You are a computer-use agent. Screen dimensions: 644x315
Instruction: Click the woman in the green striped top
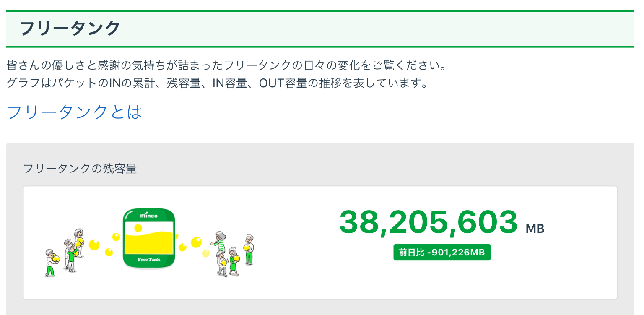[x=219, y=243]
